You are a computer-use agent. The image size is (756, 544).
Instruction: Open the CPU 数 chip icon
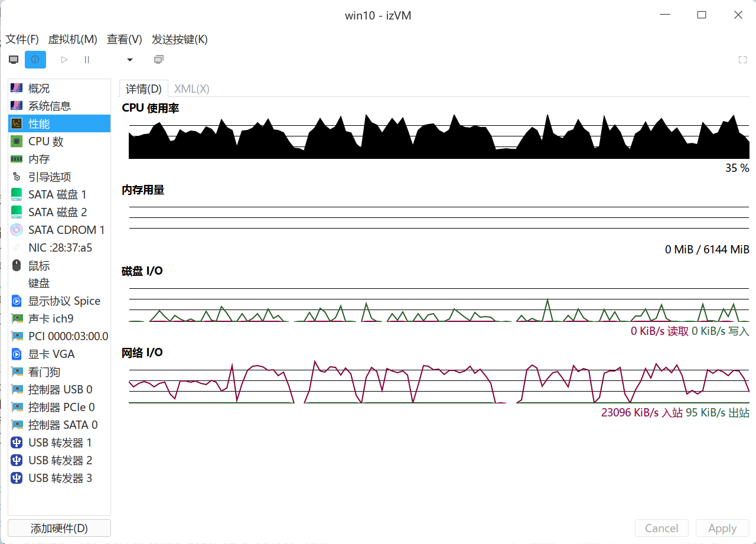click(17, 142)
